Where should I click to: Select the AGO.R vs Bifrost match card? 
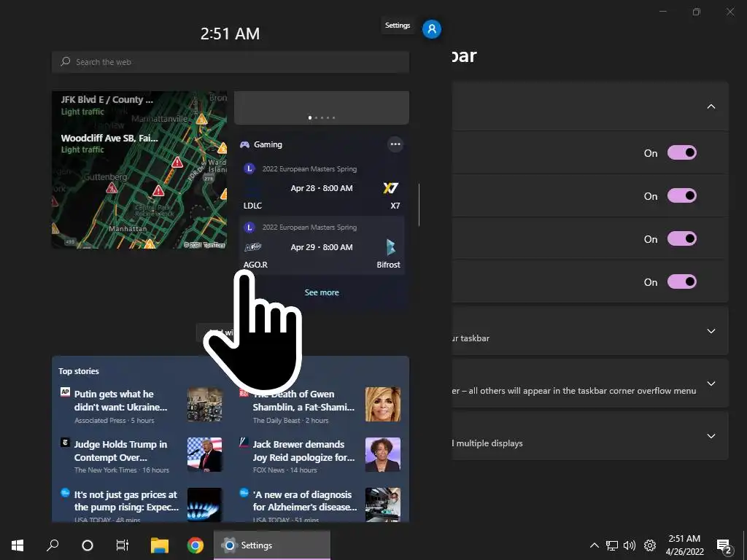(322, 246)
